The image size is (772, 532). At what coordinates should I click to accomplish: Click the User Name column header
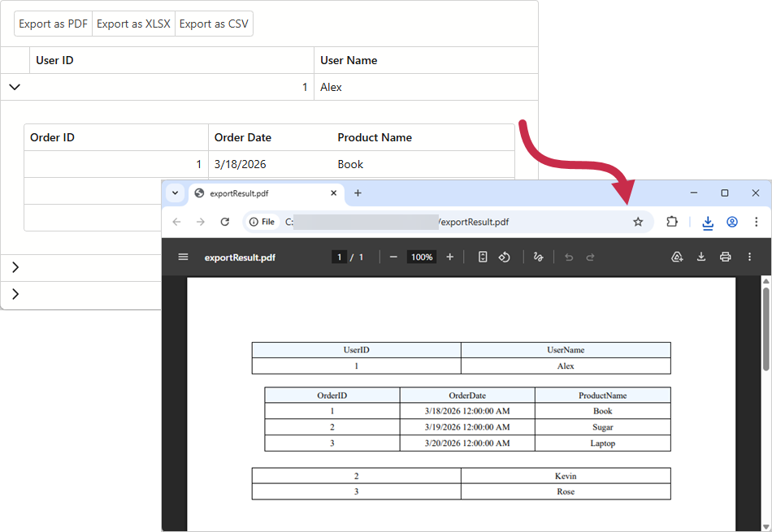tap(426, 61)
